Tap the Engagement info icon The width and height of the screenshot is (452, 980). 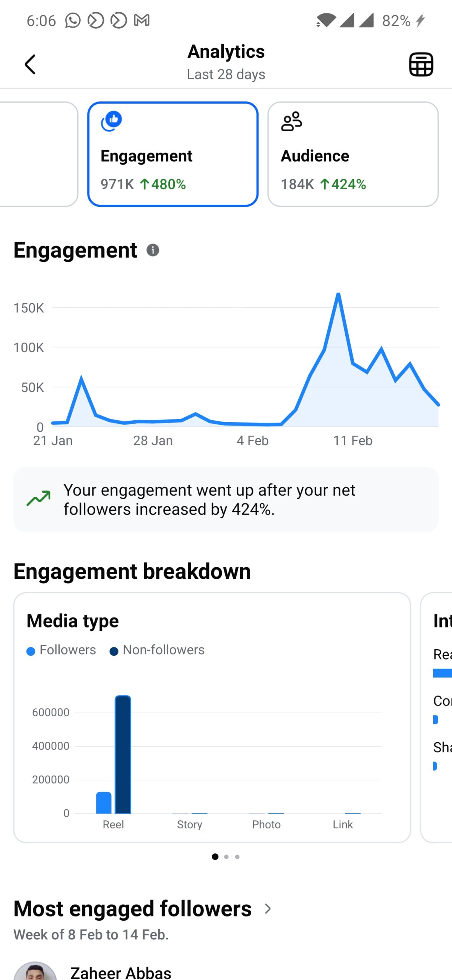coord(153,250)
